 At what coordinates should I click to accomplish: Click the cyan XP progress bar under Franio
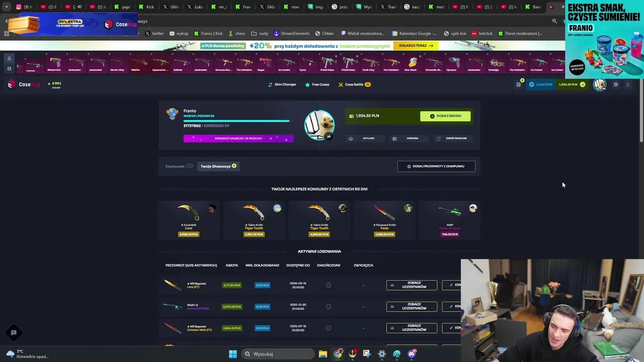pos(236,121)
